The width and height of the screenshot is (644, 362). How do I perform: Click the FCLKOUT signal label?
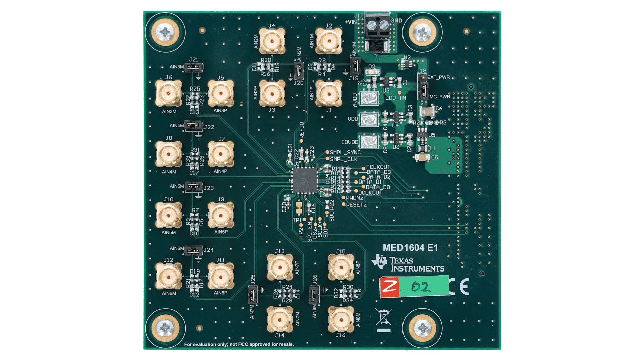378,166
